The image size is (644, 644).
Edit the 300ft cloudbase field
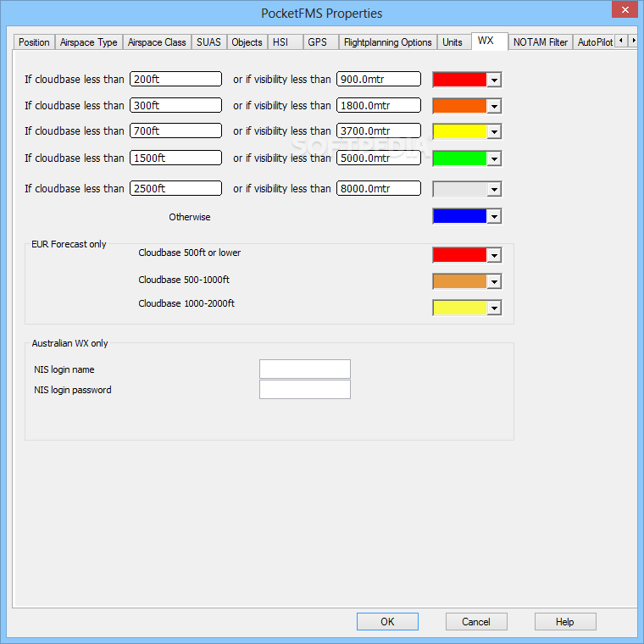(175, 105)
